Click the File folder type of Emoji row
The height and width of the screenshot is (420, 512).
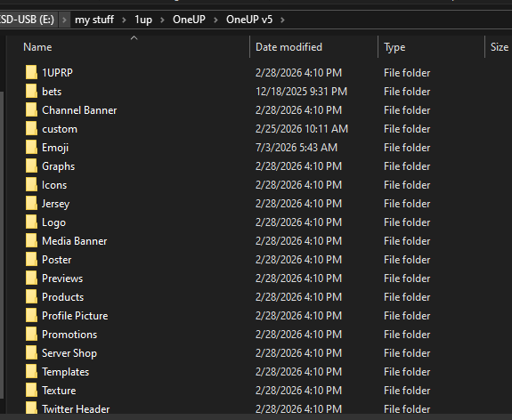coord(407,148)
